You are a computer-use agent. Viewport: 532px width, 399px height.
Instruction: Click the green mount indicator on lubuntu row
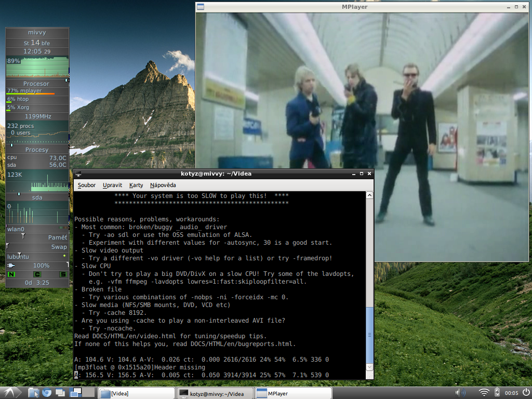pos(64,256)
